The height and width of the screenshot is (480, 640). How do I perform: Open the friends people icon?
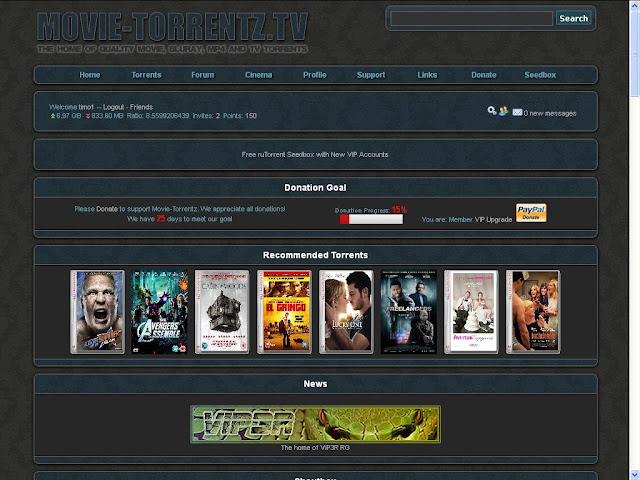[504, 111]
